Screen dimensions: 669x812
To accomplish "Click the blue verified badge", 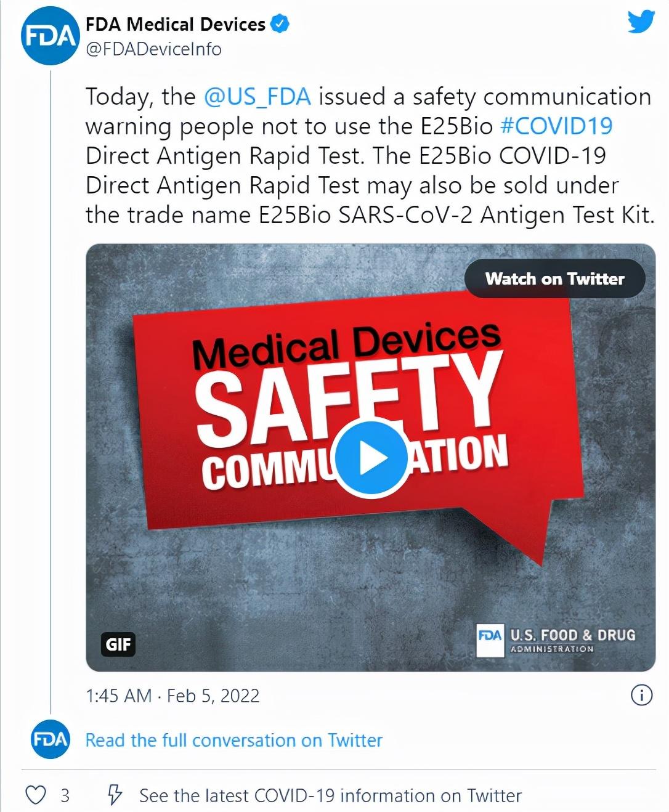I will click(280, 24).
